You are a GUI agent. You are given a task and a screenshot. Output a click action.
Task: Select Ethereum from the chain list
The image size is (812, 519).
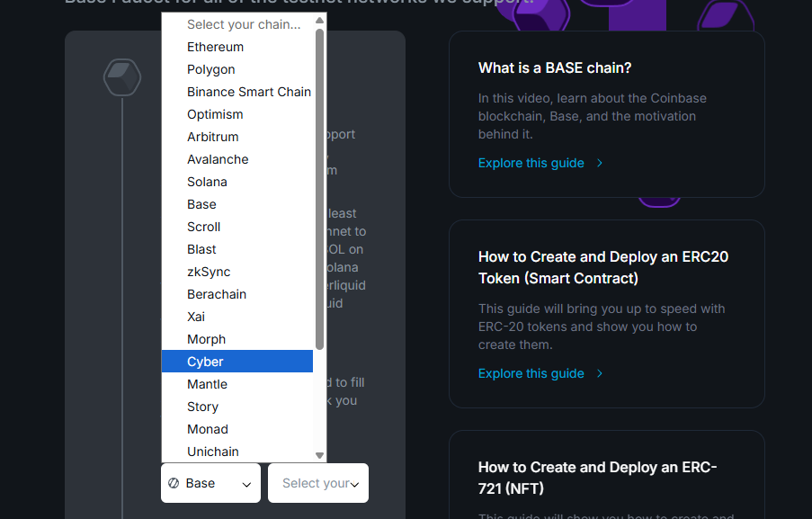point(215,47)
